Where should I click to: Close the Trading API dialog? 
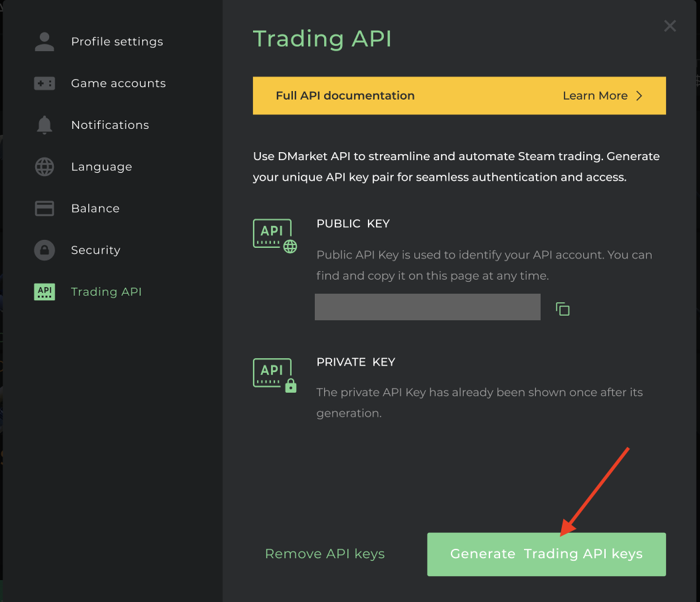[669, 26]
